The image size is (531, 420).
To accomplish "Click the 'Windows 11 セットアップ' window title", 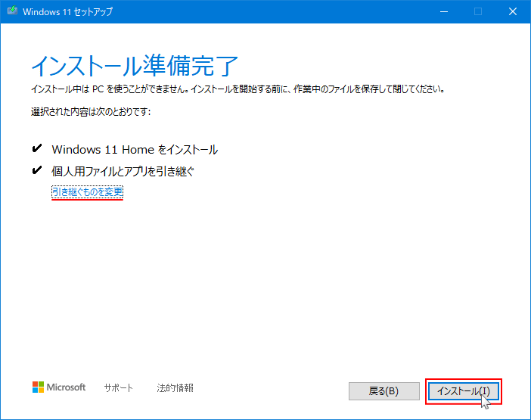I will (x=67, y=11).
